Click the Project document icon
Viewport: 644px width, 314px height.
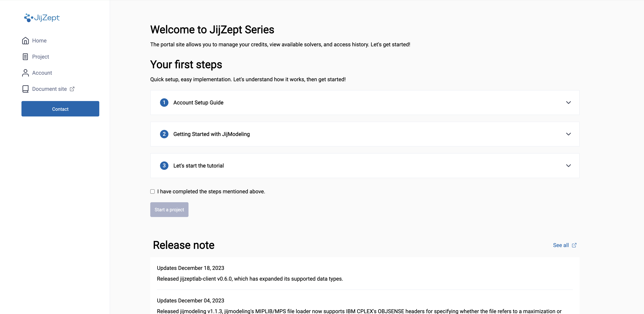coord(25,57)
